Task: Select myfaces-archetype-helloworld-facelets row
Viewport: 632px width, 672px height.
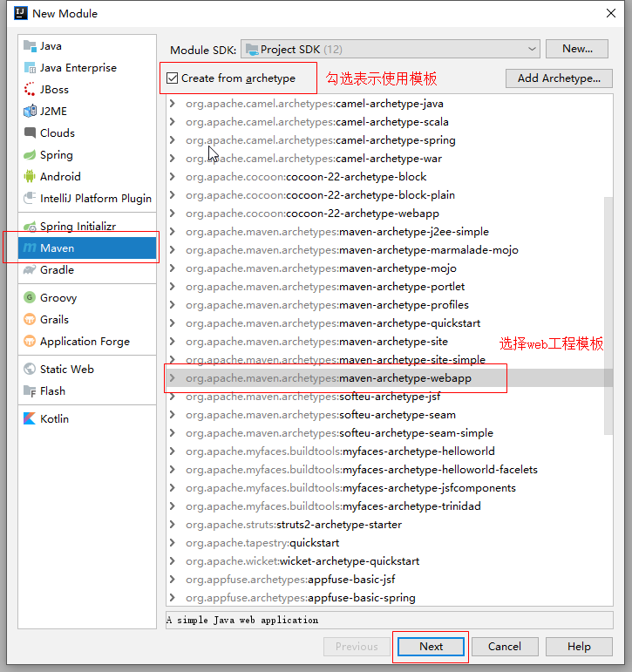Action: coord(390,469)
